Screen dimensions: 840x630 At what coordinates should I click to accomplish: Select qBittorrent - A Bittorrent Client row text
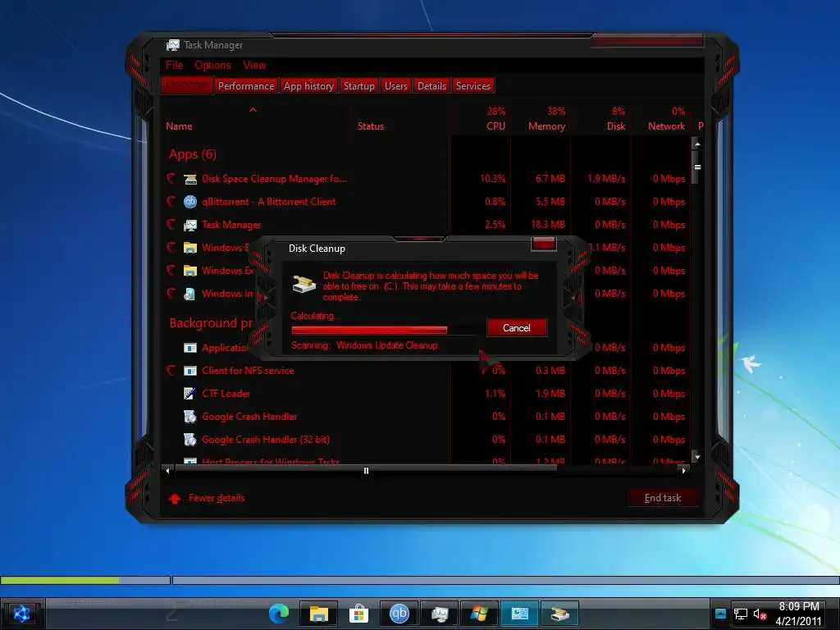point(269,202)
